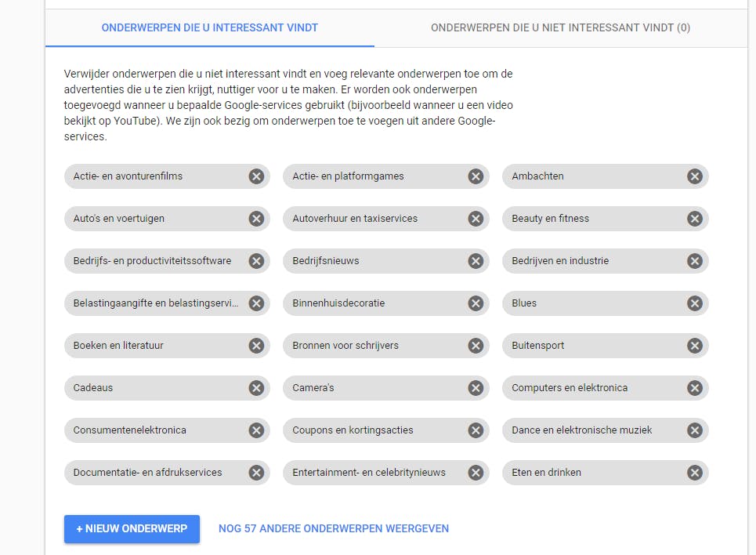Click the Auto's en voertuigen chip label
Viewport: 756px width, 555px height.
119,219
